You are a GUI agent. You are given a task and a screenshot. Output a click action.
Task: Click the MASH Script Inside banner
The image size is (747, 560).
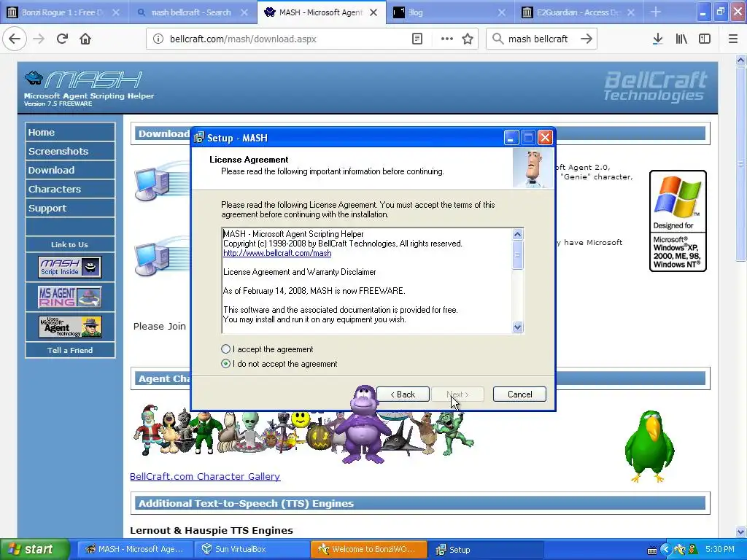[x=69, y=267]
